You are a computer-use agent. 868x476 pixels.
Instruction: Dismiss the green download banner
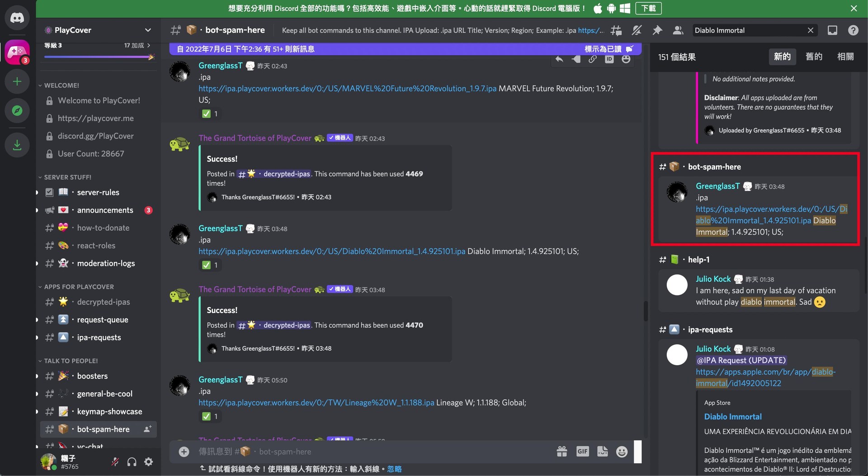tap(854, 8)
